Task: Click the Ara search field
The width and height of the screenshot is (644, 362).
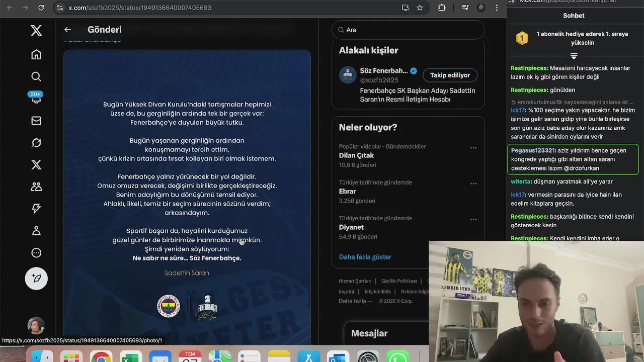Action: pyautogui.click(x=408, y=30)
